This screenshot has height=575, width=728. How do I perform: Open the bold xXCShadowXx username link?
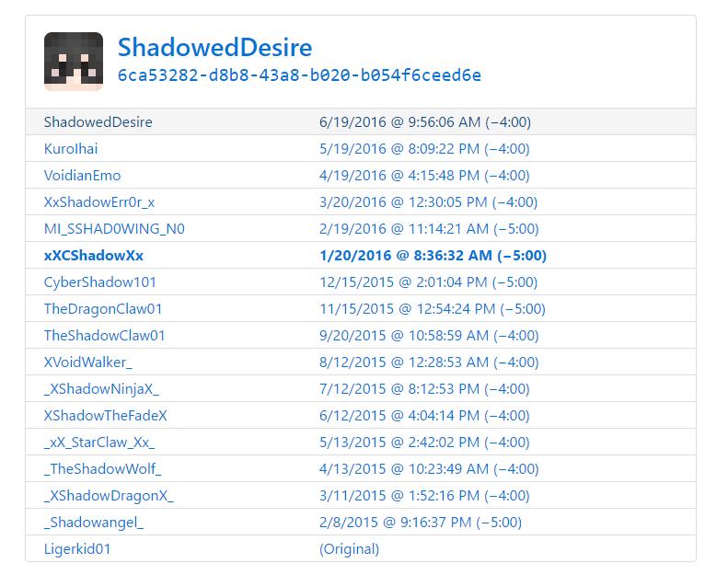[x=94, y=256]
